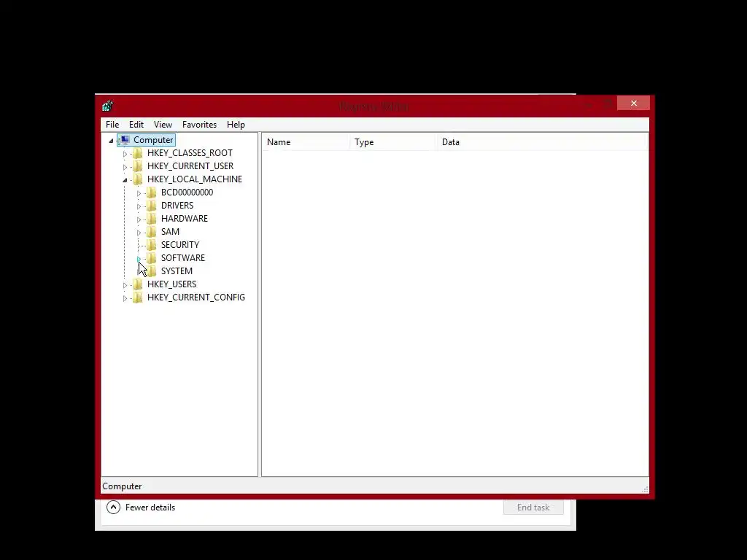Select the HARDWARE key label
The image size is (747, 560).
pyautogui.click(x=185, y=218)
